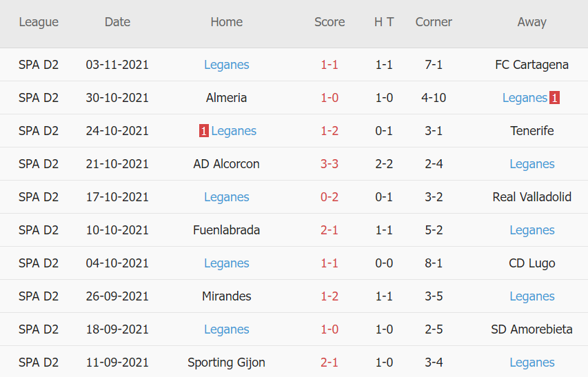The image size is (588, 377).
Task: Click the Score column header
Action: coord(330,22)
